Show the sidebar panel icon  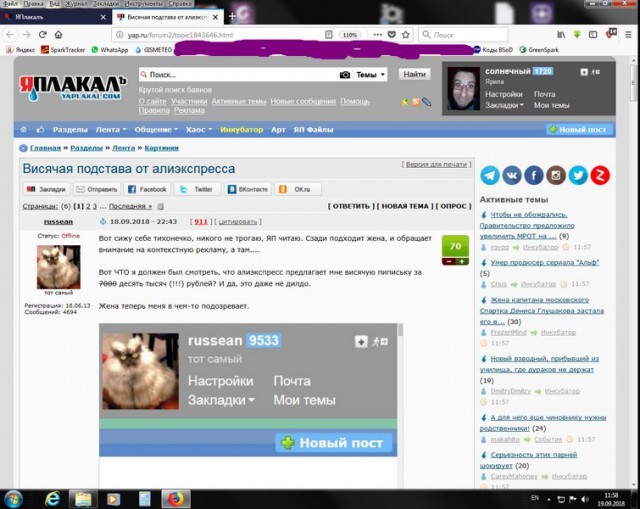pos(593,35)
